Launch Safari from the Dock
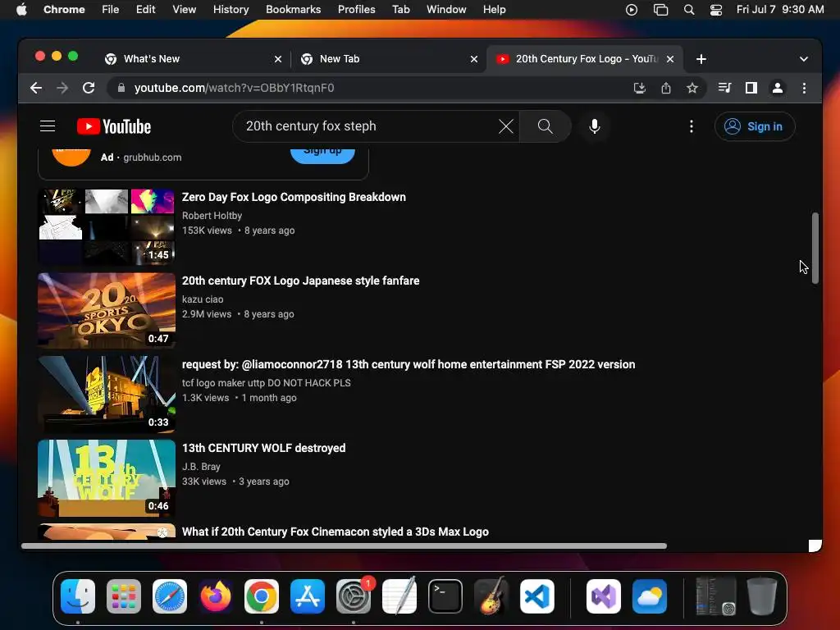Image resolution: width=840 pixels, height=630 pixels. pyautogui.click(x=170, y=596)
